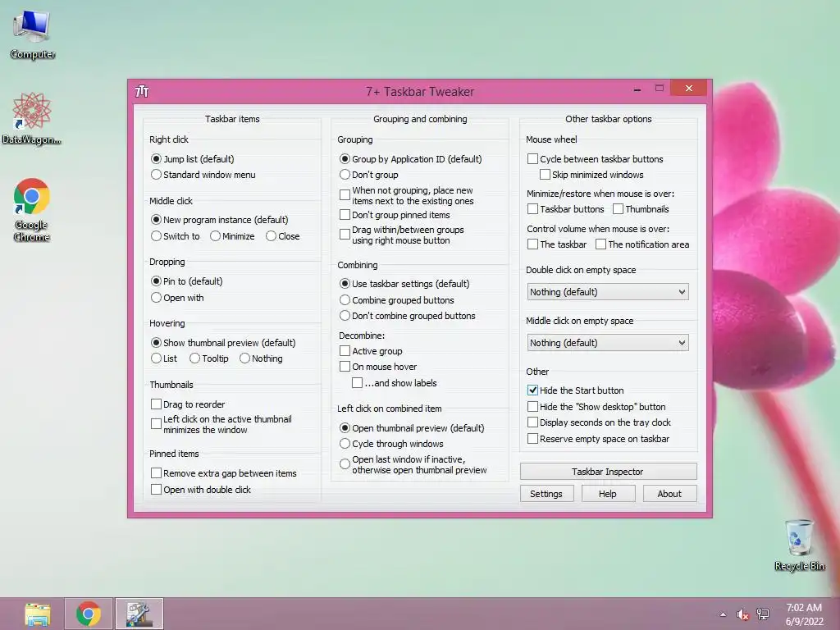Screen dimensions: 840x630
Task: Open the network tray icon
Action: [763, 614]
